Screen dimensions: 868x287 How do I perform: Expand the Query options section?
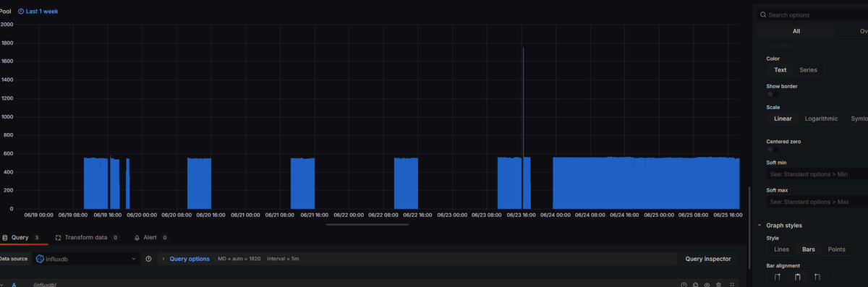(190, 259)
